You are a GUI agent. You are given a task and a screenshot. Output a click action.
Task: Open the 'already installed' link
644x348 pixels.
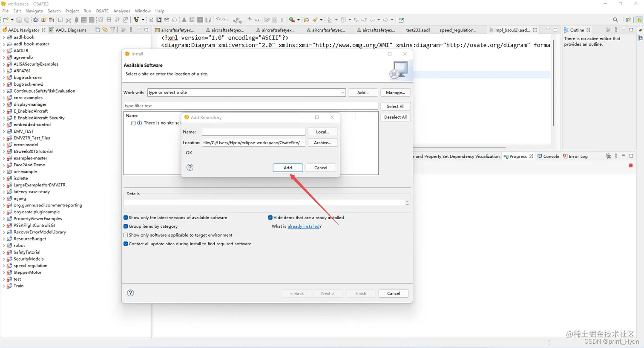(x=303, y=226)
